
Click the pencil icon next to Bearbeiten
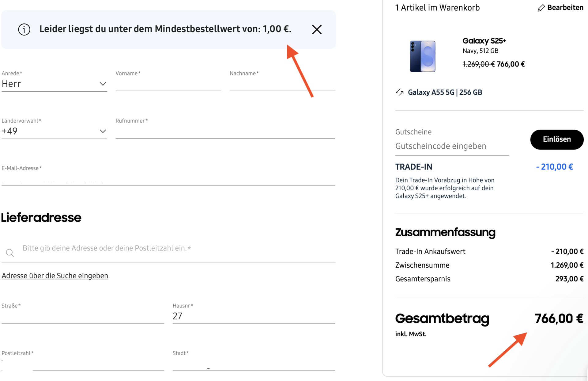point(541,8)
